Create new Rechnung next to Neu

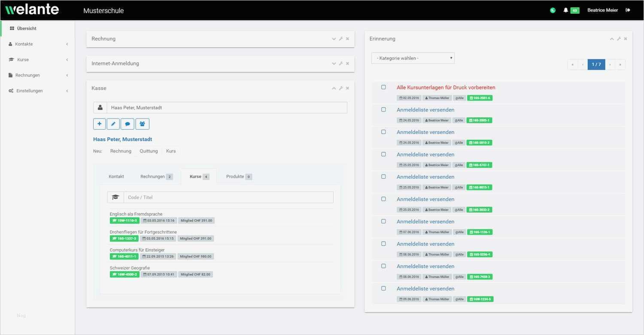click(121, 151)
